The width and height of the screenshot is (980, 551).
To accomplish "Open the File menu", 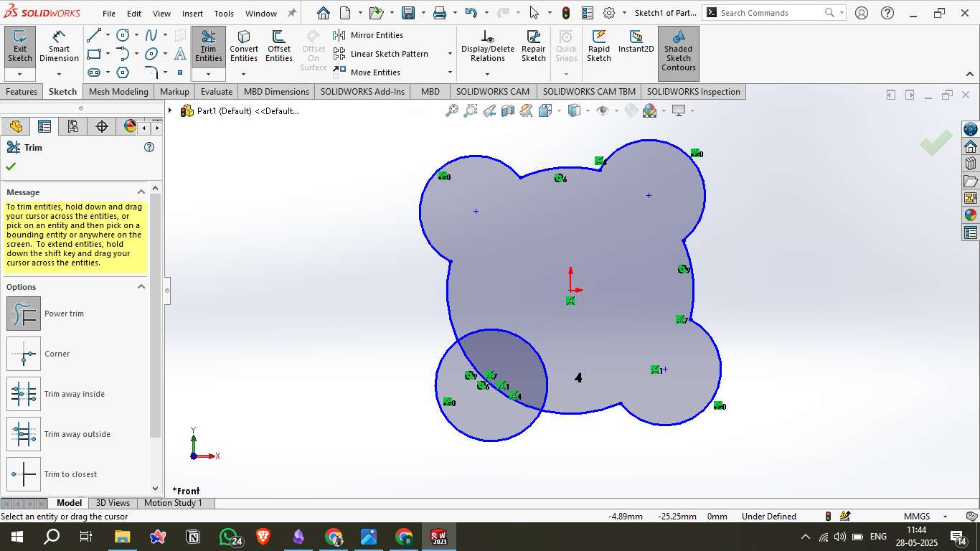I will [x=108, y=13].
